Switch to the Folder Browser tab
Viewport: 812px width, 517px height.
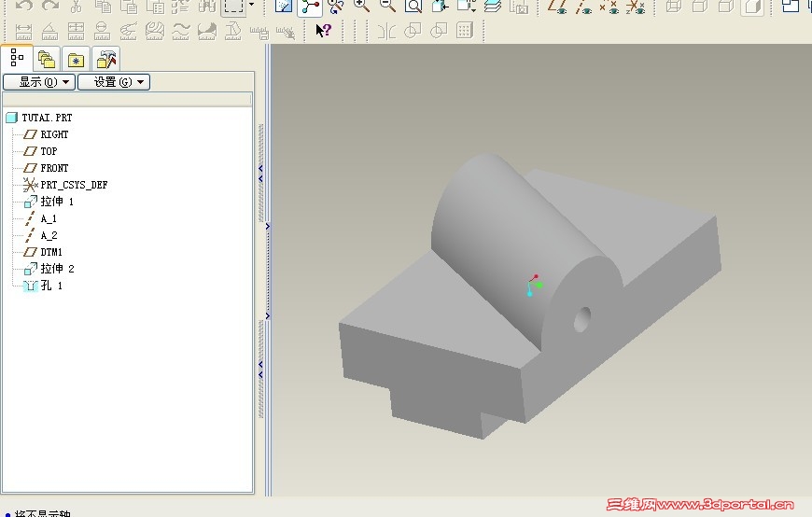click(47, 60)
